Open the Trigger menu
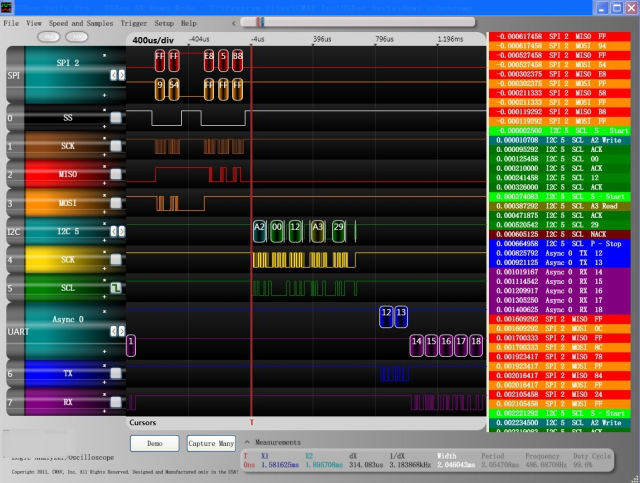This screenshot has height=483, width=640. pyautogui.click(x=133, y=23)
